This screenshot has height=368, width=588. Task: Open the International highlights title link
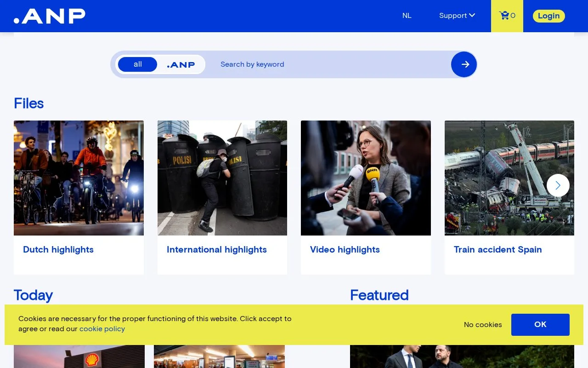point(217,250)
